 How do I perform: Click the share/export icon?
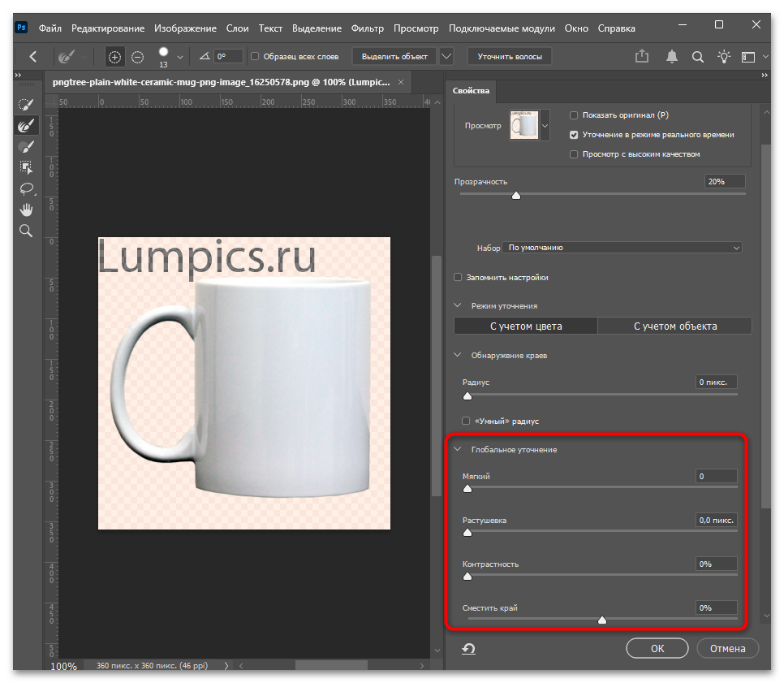(x=642, y=57)
